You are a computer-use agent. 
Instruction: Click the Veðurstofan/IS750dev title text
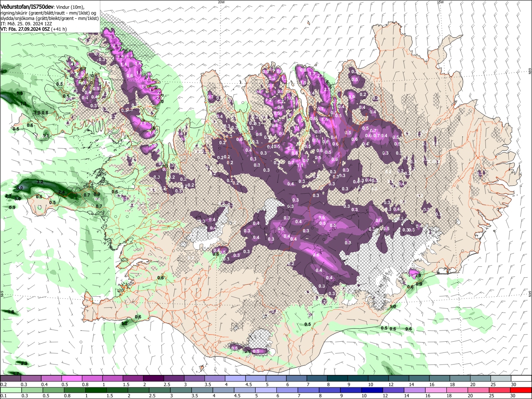pyautogui.click(x=27, y=7)
